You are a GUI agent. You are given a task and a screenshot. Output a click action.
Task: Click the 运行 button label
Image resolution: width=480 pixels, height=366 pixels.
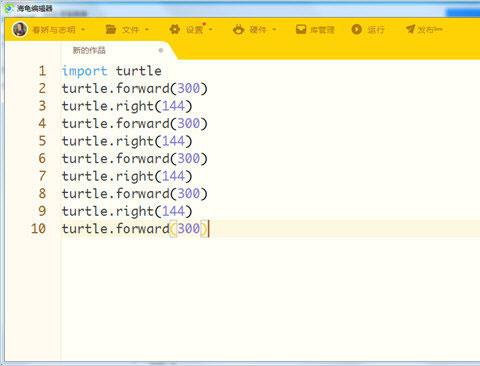[376, 30]
